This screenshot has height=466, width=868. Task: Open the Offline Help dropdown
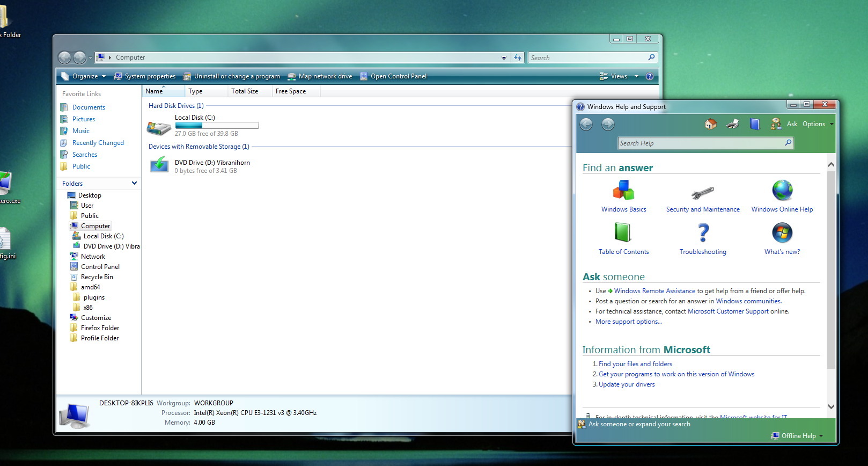click(797, 436)
